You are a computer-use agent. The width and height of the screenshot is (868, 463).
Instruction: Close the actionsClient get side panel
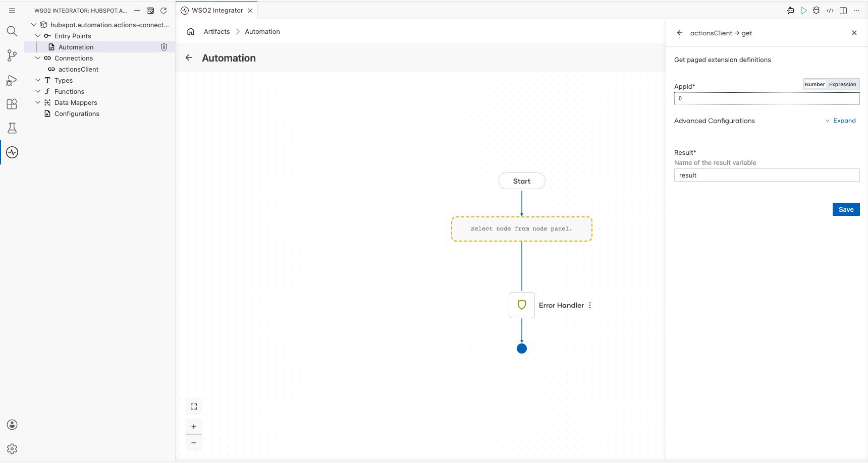[854, 33]
